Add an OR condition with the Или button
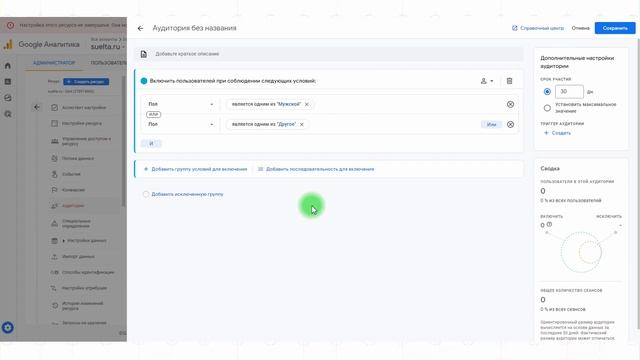The image size is (640, 360). (x=491, y=124)
